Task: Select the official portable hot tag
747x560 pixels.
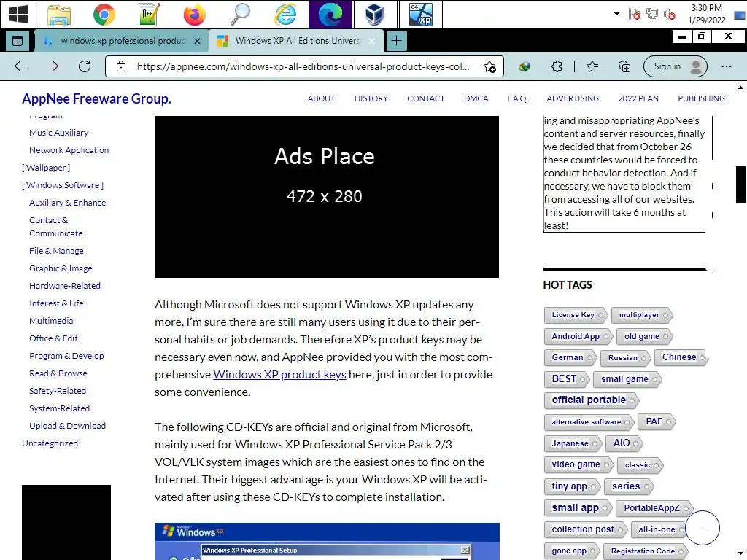Action: (x=591, y=400)
